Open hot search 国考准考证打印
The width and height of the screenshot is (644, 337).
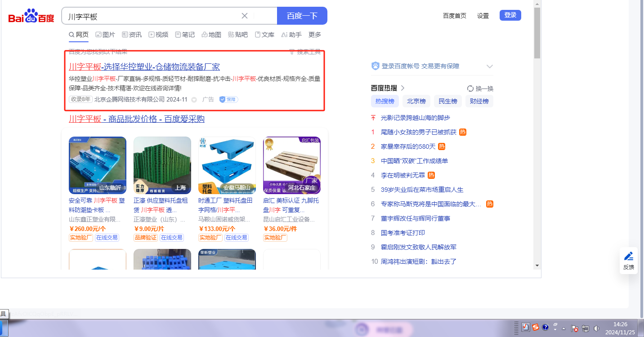tap(403, 233)
